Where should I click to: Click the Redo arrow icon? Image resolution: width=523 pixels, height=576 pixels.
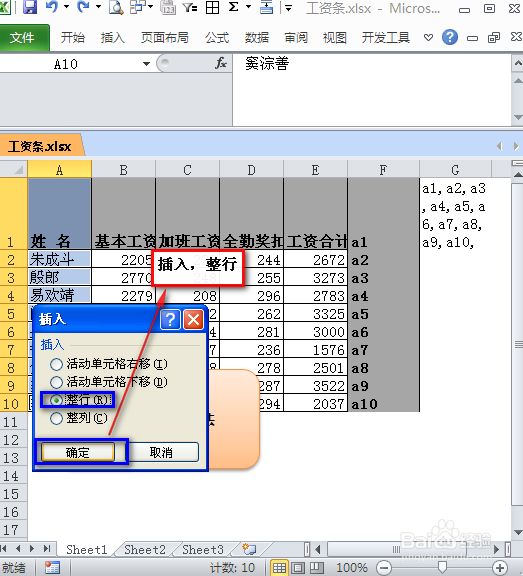click(83, 7)
